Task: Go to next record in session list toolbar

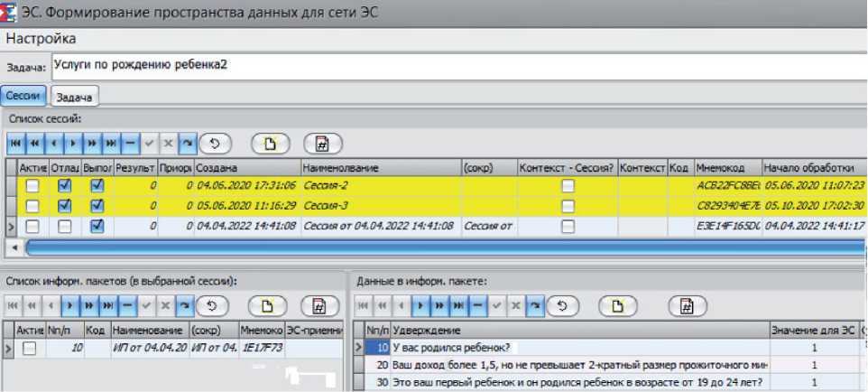Action: [72, 144]
